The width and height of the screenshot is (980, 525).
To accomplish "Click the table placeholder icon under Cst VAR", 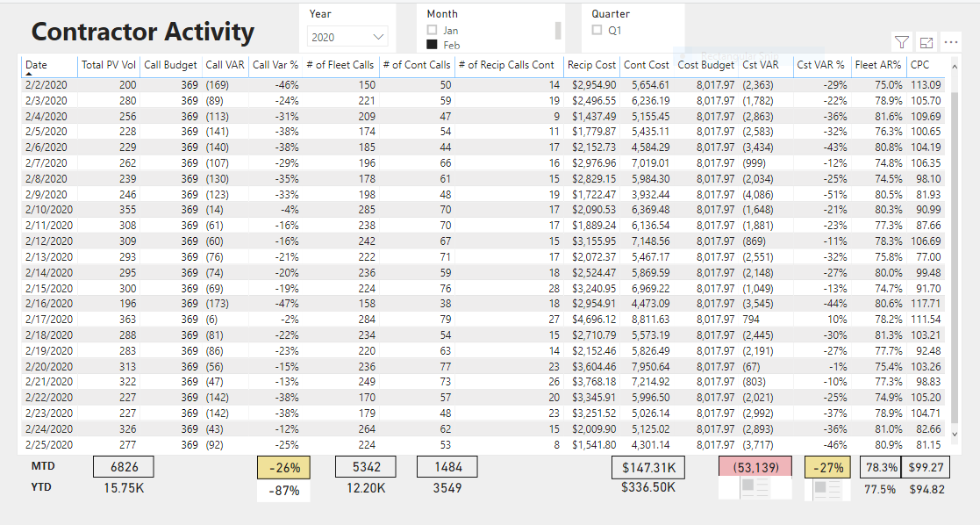I will click(x=755, y=487).
